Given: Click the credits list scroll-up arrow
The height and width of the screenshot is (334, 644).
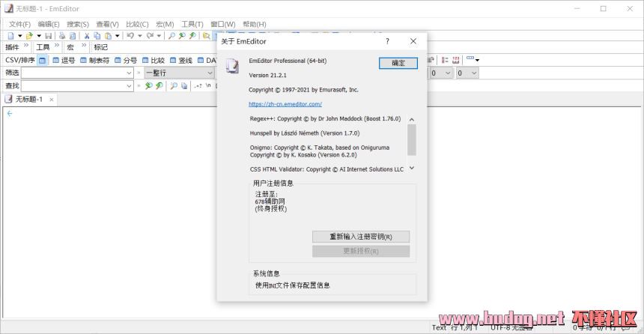Looking at the screenshot, I should [412, 119].
